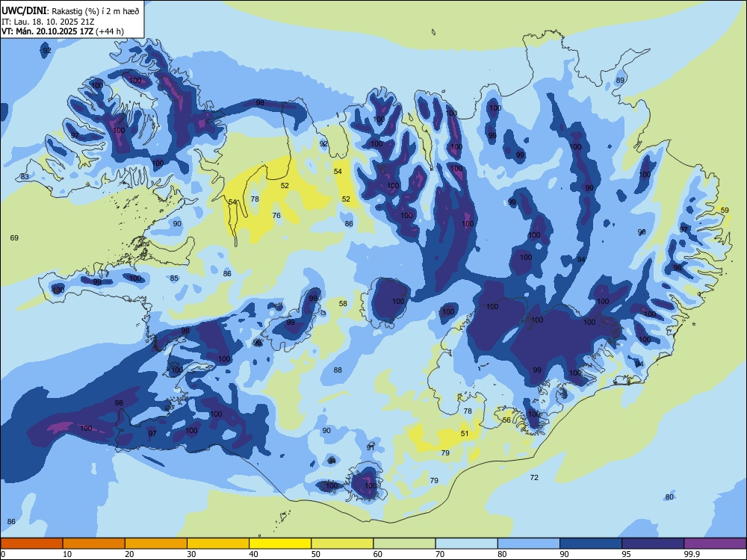This screenshot has width=747, height=560.
Task: Select the '(+44 h)' forecast offset text
Action: (x=110, y=31)
